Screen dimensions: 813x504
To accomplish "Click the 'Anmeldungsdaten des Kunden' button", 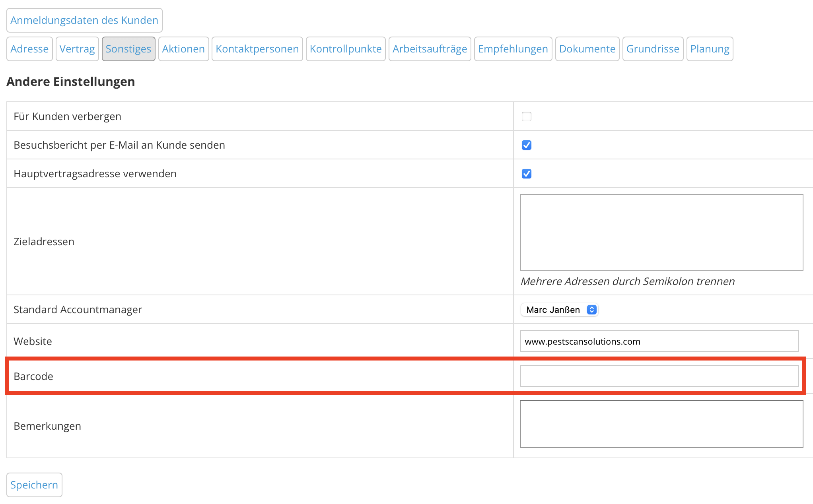I will point(84,20).
